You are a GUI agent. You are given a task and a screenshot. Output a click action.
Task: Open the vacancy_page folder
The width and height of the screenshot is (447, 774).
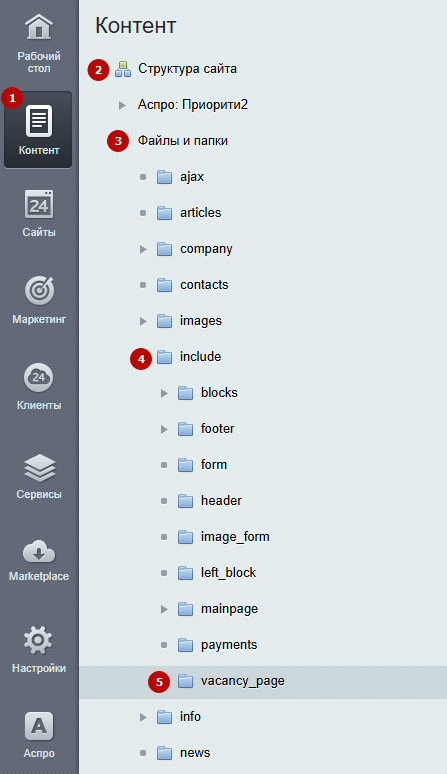tap(242, 681)
